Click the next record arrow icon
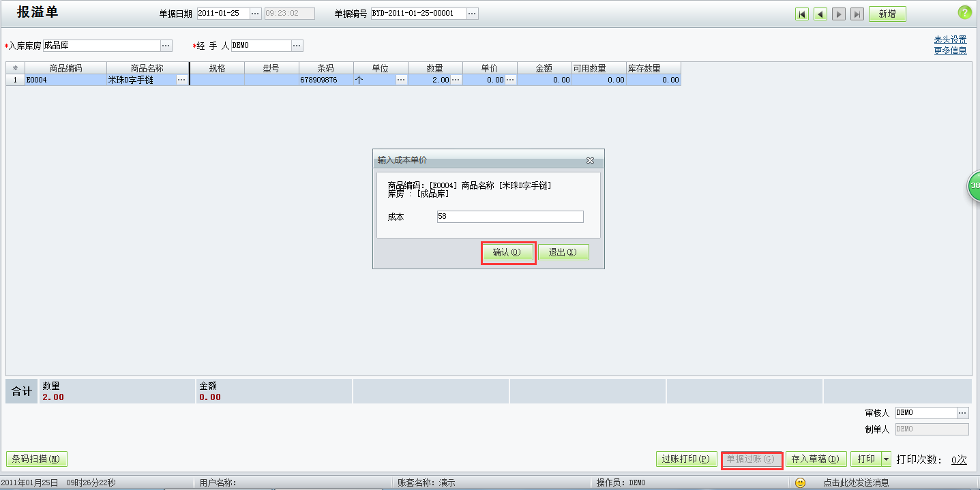The width and height of the screenshot is (980, 490). point(838,13)
